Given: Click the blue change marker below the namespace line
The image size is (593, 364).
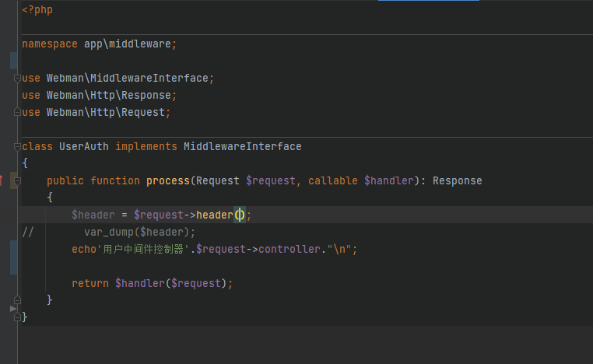Looking at the screenshot, I should click(x=13, y=61).
